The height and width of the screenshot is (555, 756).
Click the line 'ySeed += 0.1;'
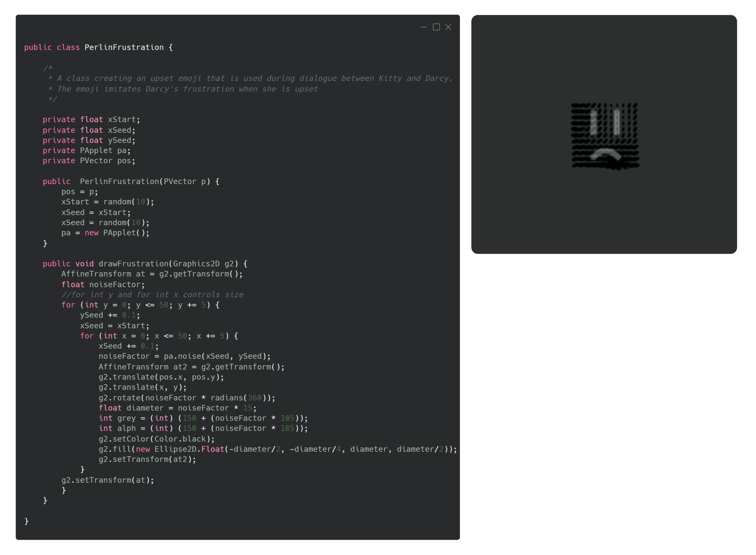point(110,315)
